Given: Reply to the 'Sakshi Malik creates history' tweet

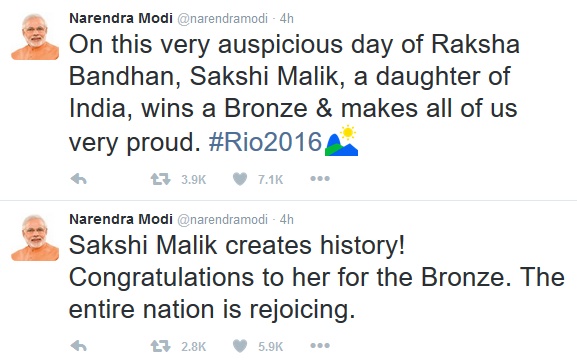Looking at the screenshot, I should (x=78, y=346).
